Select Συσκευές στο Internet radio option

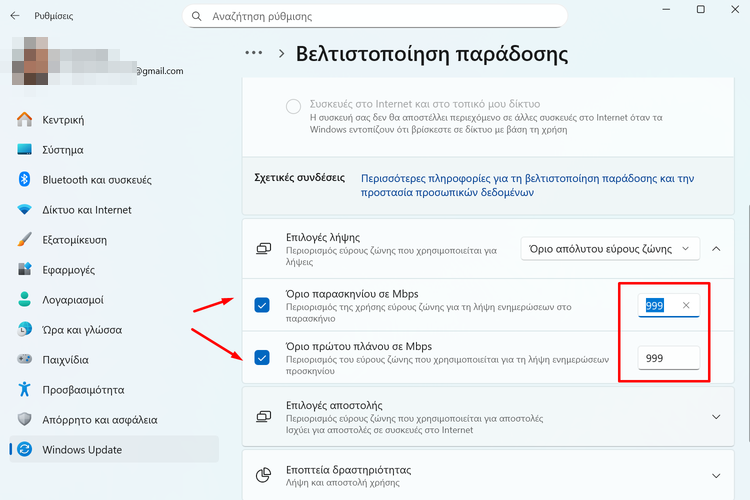tap(293, 107)
